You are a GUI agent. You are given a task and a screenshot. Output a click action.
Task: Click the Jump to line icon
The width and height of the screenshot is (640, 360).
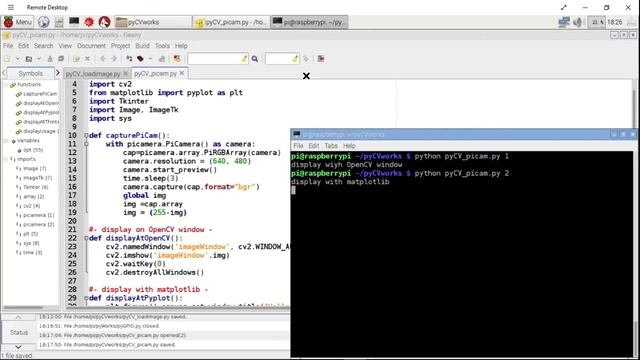pos(306,59)
